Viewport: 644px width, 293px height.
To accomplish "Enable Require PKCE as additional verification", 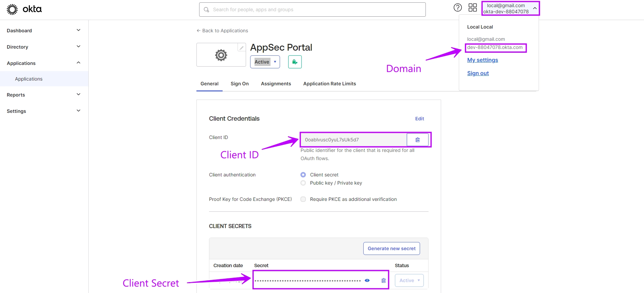I will click(x=303, y=199).
